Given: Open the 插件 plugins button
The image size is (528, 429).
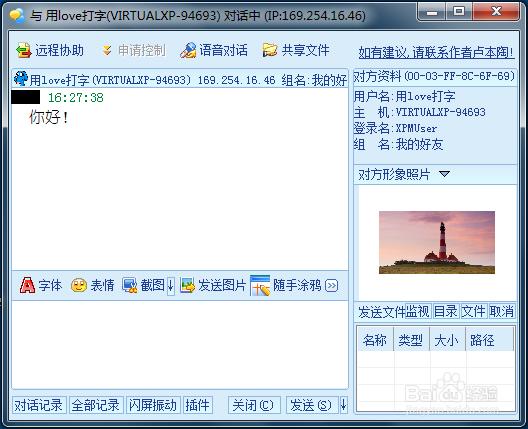Looking at the screenshot, I should click(198, 405).
